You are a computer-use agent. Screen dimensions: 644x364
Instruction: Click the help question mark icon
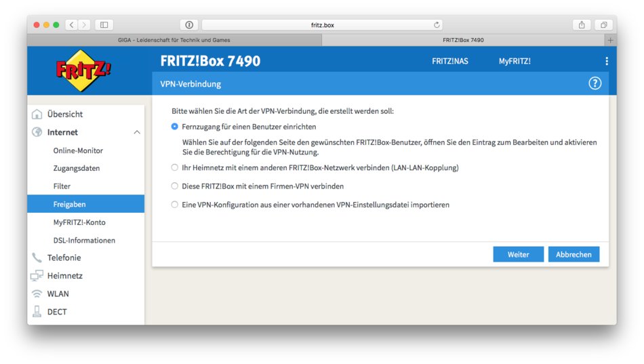tap(595, 83)
